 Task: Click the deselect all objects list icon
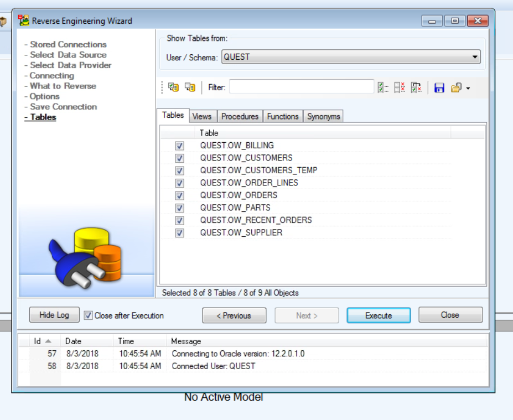(190, 87)
